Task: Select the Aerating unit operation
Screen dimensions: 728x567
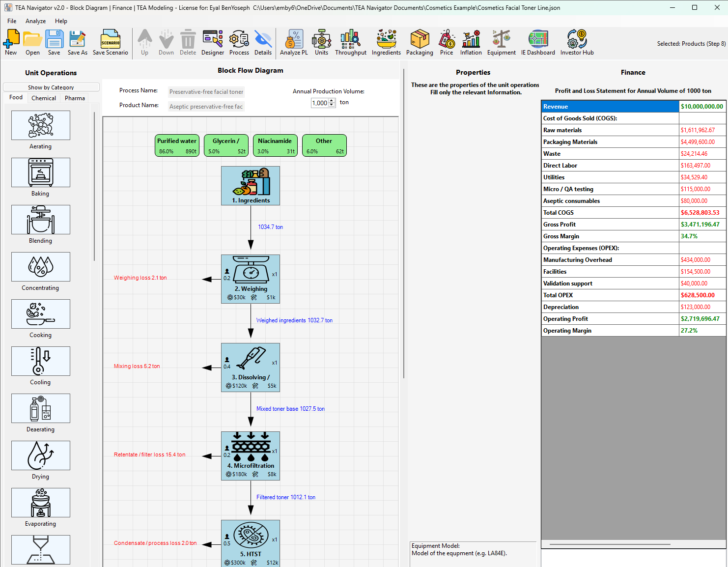Action: 41,125
